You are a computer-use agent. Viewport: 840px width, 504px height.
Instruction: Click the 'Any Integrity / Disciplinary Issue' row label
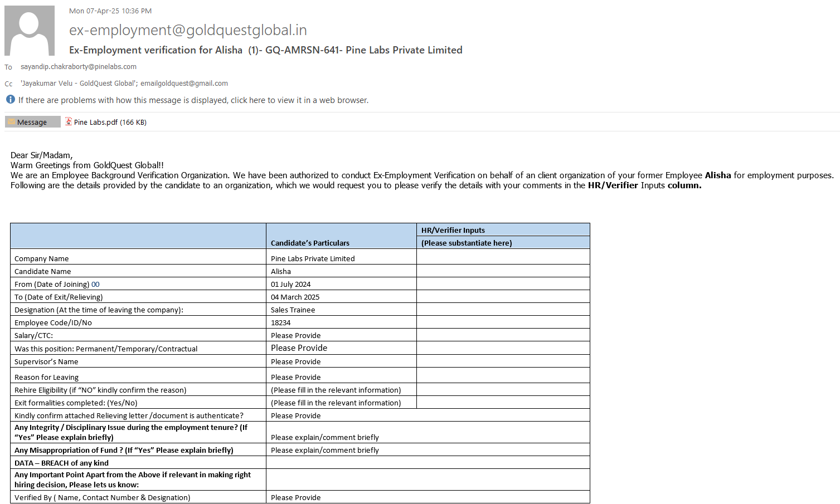click(131, 432)
